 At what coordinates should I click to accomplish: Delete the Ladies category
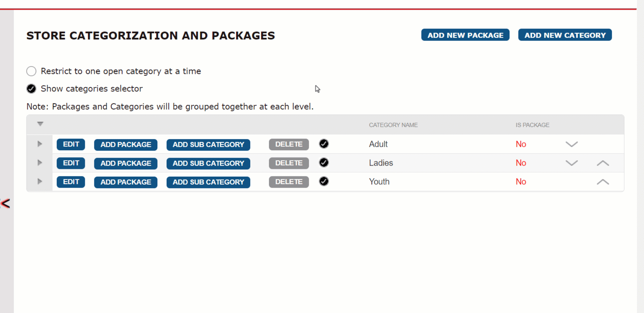coord(289,163)
